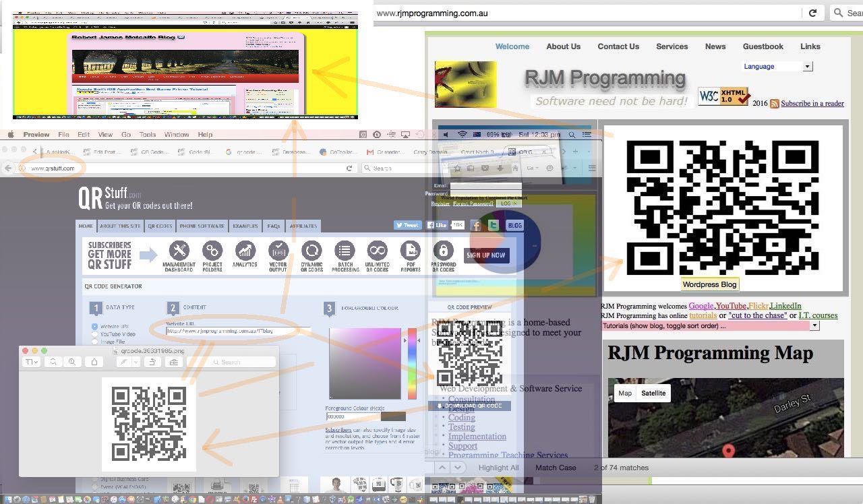863x504 pixels.
Task: Click the back arrow in QRStuff browser
Action: pyautogui.click(x=9, y=168)
